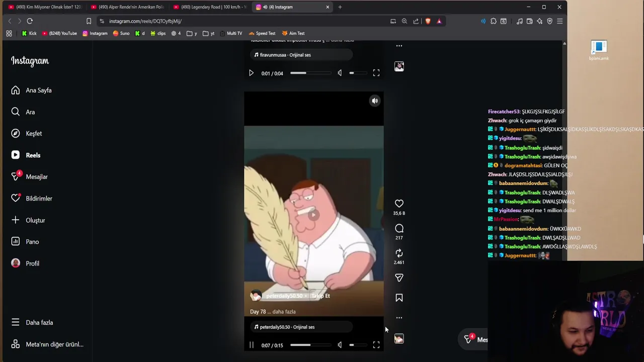Open YouTube bookmark in bookmarks bar
Viewport: 644px width, 362px height.
click(59, 33)
